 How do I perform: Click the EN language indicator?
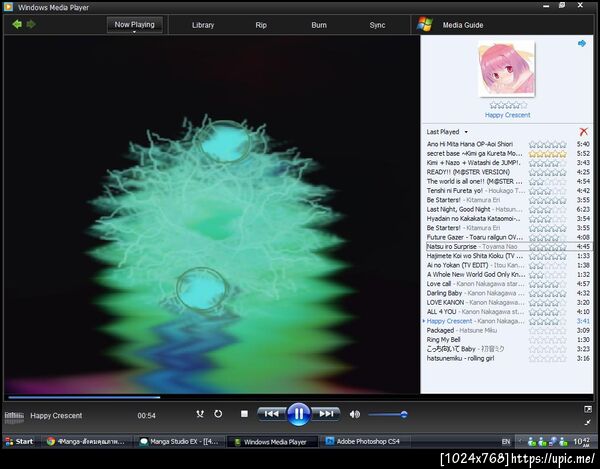coord(506,442)
